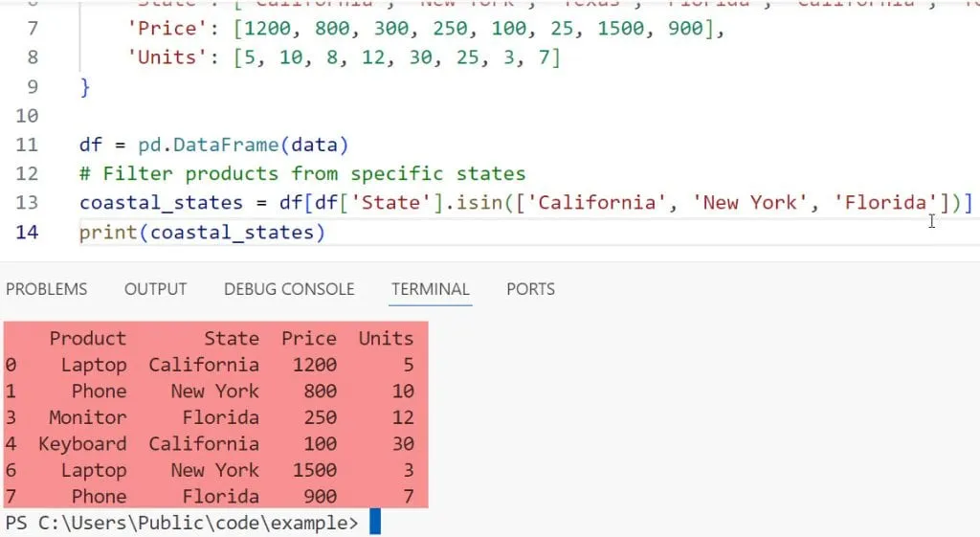Place cursor in print(coastal_states) line
Viewport: 980px width, 537px height.
coord(202,232)
